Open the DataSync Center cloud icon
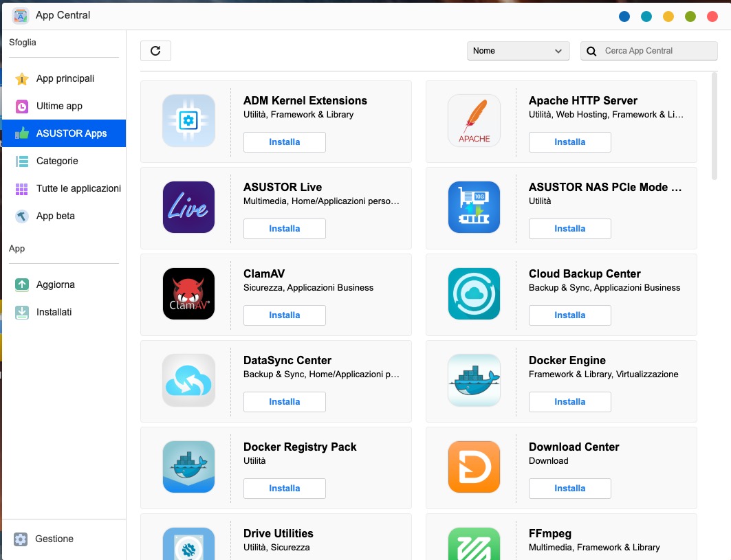This screenshot has width=731, height=560. pyautogui.click(x=189, y=381)
